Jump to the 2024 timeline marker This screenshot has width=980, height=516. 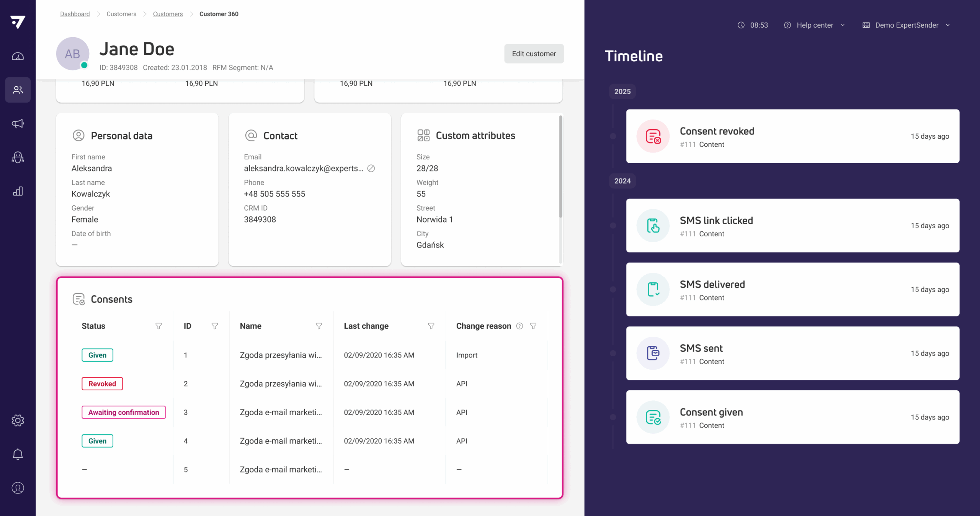pyautogui.click(x=622, y=181)
